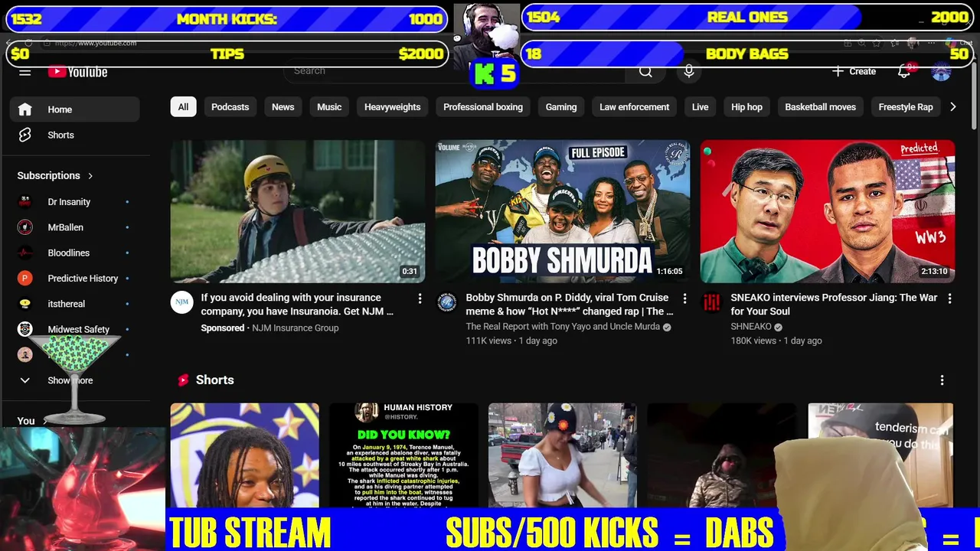Select the Freestyle Rap chip

(x=906, y=107)
